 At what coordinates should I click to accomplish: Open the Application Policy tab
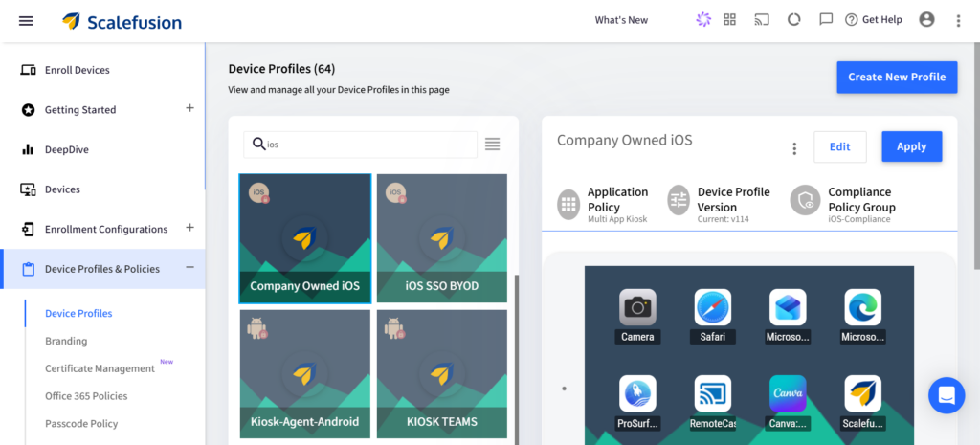tap(603, 204)
